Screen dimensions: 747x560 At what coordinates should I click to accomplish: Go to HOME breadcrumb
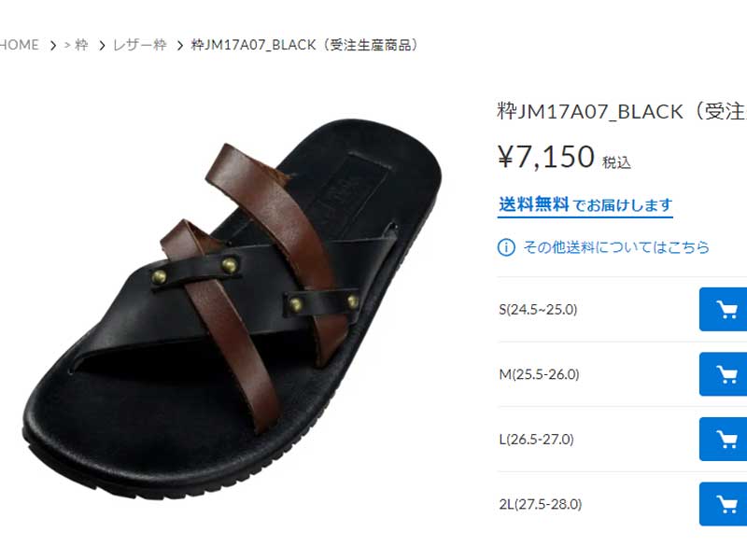point(19,45)
